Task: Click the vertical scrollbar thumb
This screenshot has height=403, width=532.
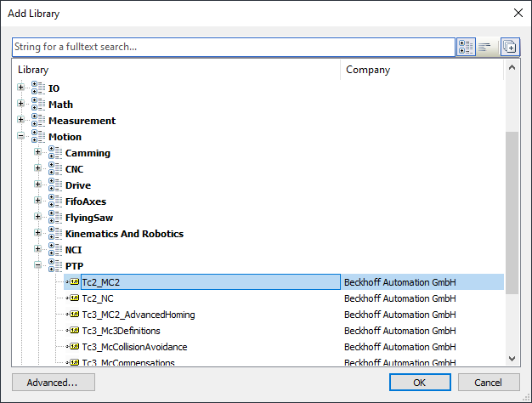Action: point(512,213)
